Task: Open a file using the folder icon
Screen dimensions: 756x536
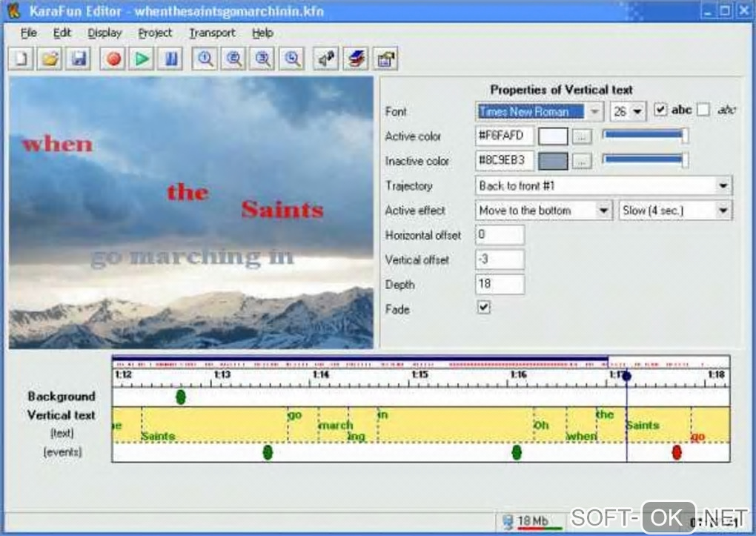Action: pyautogui.click(x=50, y=59)
